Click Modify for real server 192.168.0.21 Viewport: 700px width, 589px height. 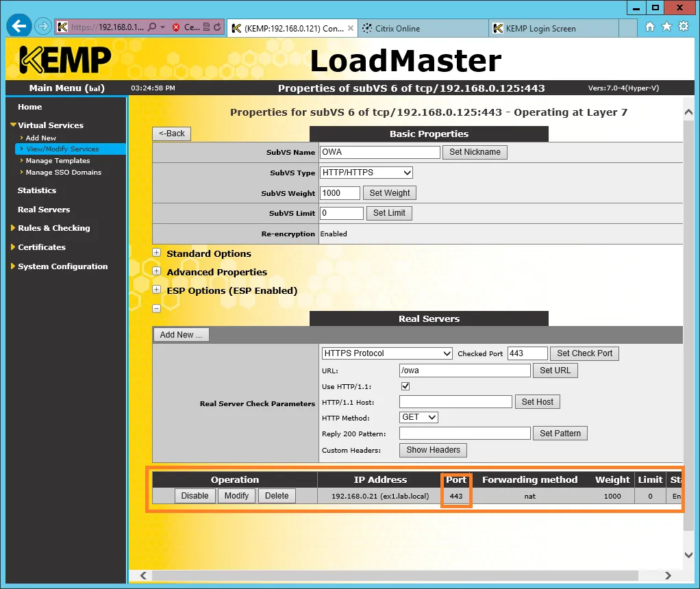click(x=236, y=496)
